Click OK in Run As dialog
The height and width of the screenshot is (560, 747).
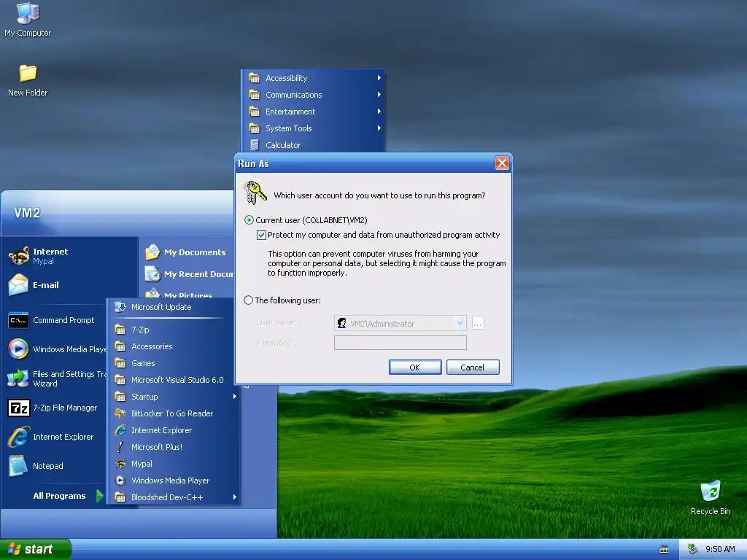(x=415, y=367)
